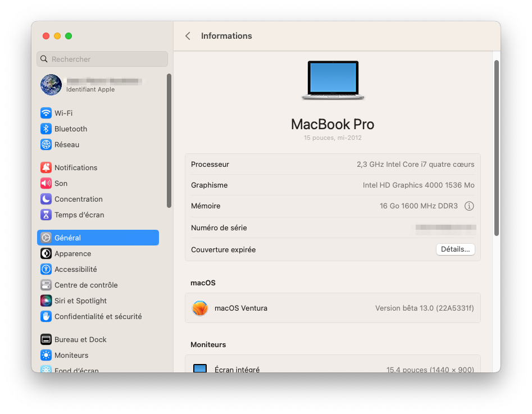The image size is (532, 414).
Task: Open the Accessibilité icon
Action: (46, 269)
